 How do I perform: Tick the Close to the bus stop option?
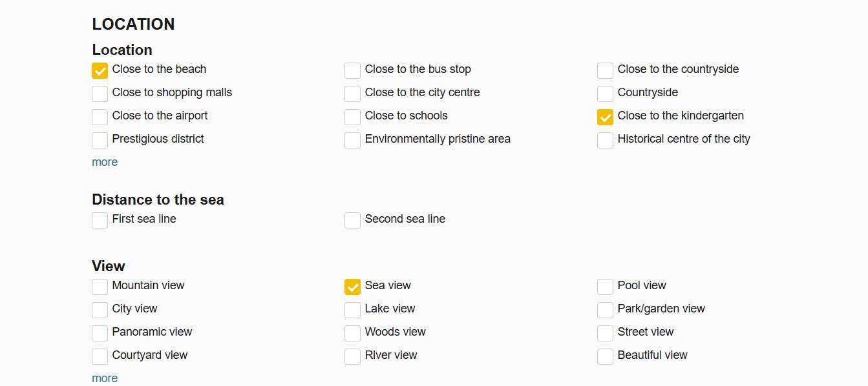point(352,70)
